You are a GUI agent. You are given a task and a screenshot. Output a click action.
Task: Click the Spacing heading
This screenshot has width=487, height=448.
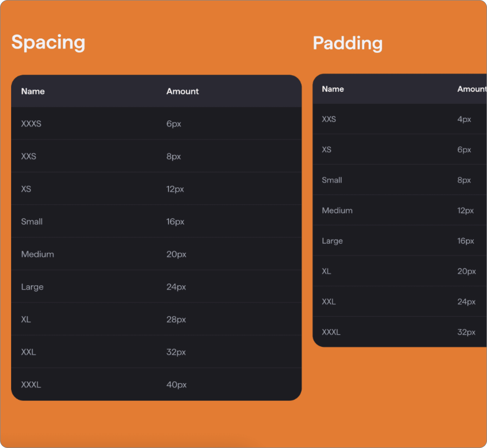pyautogui.click(x=48, y=43)
